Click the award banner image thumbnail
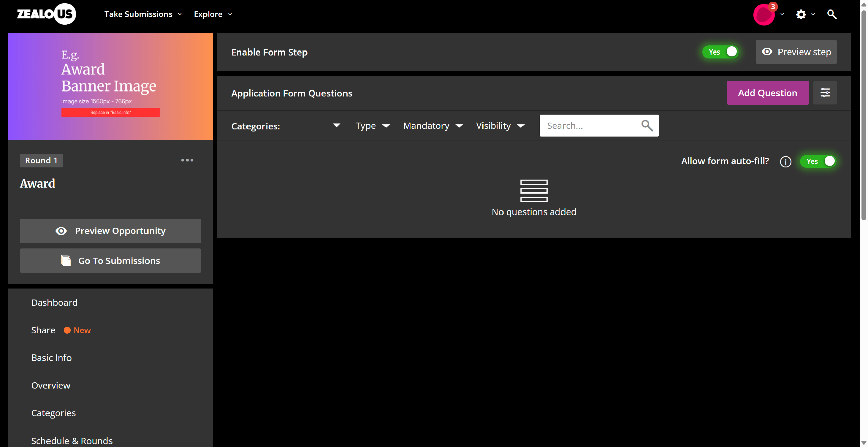The height and width of the screenshot is (447, 868). coord(111,86)
